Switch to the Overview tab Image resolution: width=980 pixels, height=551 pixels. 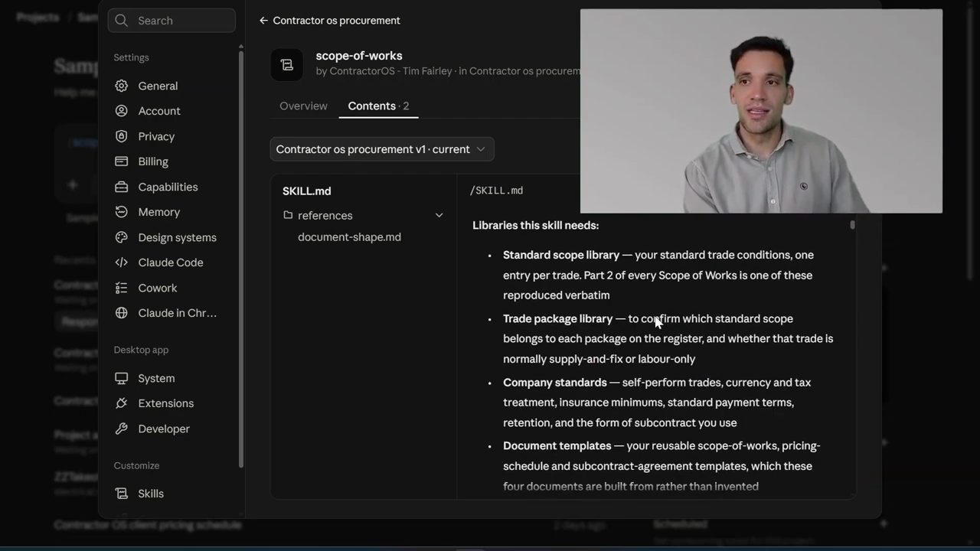303,106
